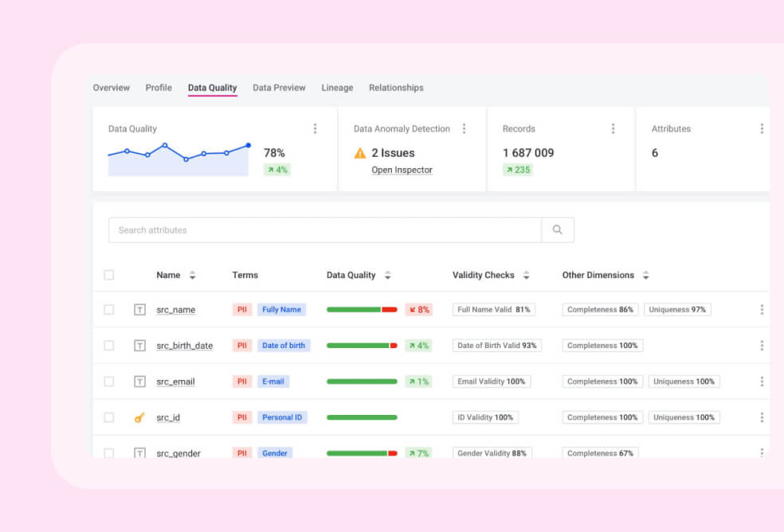Select the header checkbox to select all rows
Viewport: 784px width, 532px height.
[x=109, y=274]
